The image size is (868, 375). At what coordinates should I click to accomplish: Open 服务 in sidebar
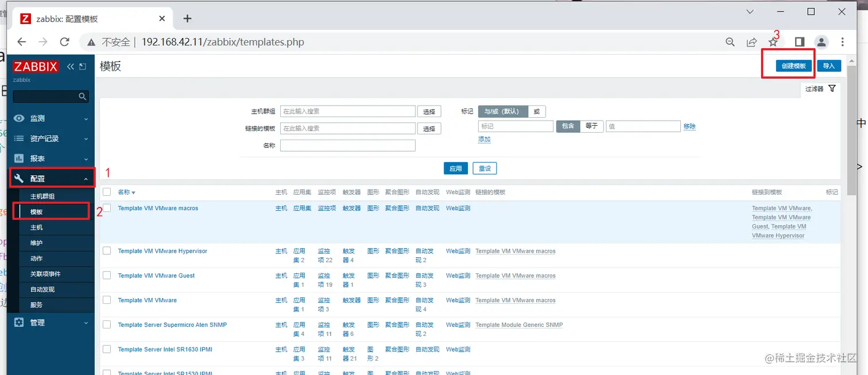(36, 305)
